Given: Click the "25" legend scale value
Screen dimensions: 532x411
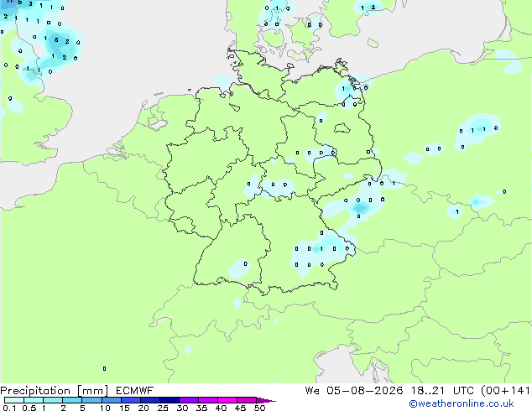Looking at the screenshot, I should point(163,408).
